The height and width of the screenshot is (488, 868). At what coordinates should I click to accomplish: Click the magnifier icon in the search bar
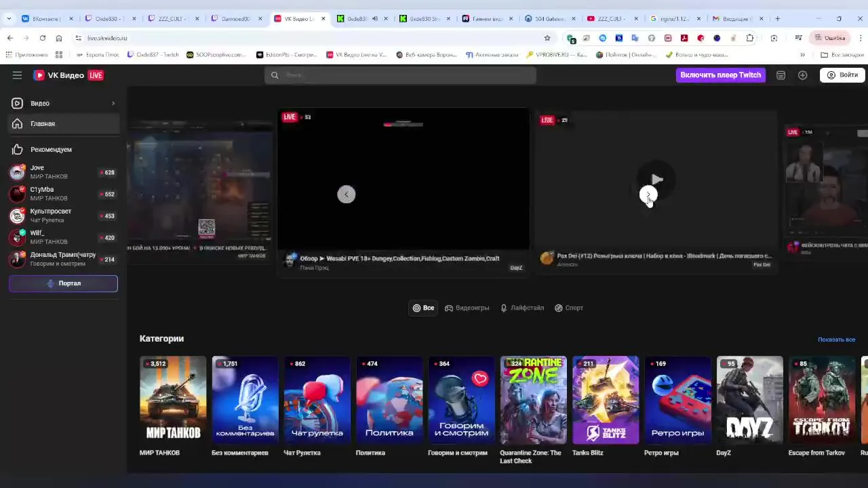click(275, 75)
